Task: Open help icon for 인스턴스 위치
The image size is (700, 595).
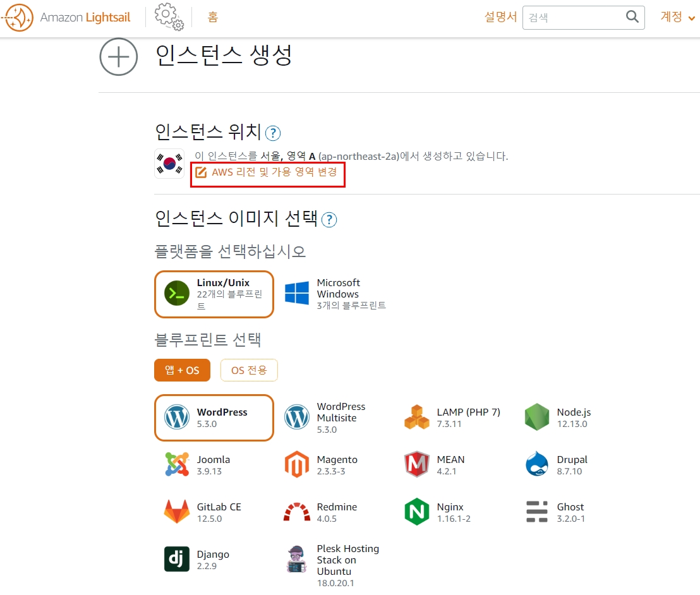Action: [273, 133]
